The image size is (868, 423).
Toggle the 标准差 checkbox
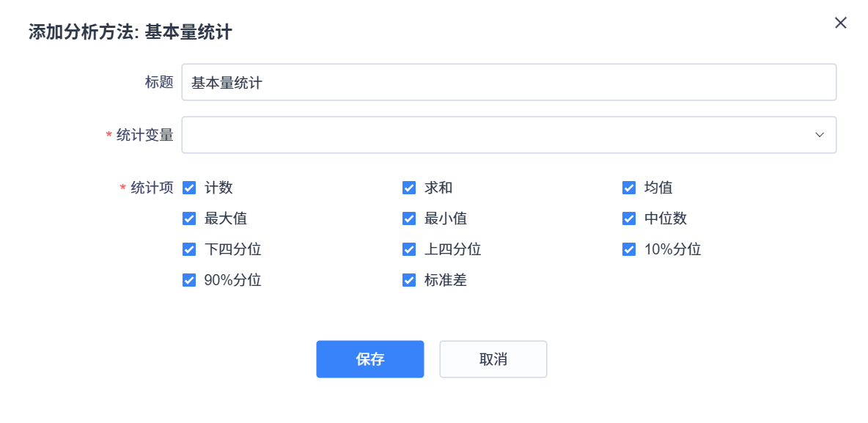[x=409, y=280]
